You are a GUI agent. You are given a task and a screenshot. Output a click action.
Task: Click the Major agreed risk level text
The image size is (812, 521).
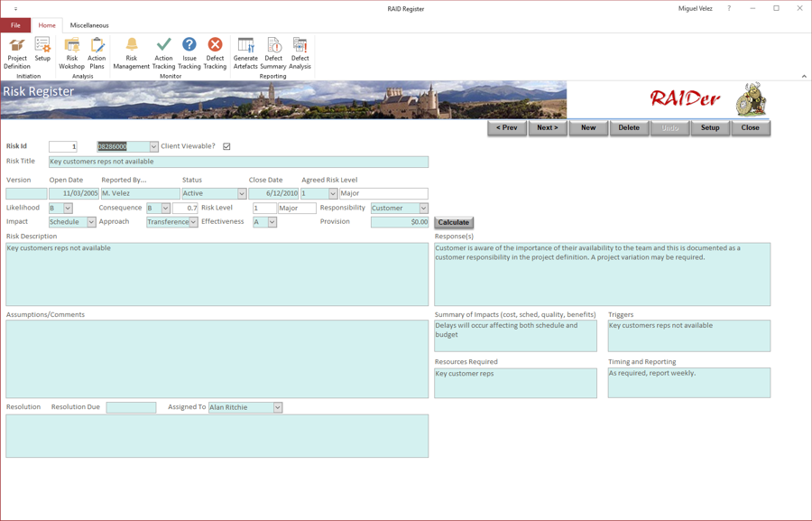[x=383, y=193]
